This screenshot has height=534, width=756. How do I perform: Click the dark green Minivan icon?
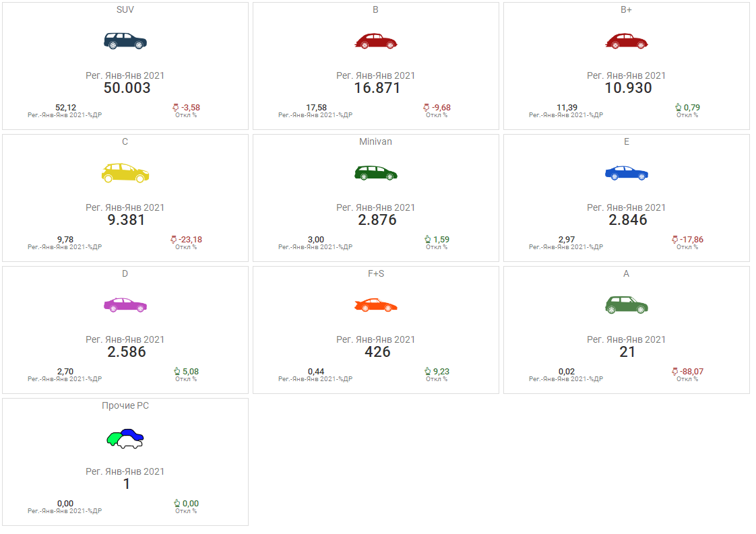coord(376,173)
